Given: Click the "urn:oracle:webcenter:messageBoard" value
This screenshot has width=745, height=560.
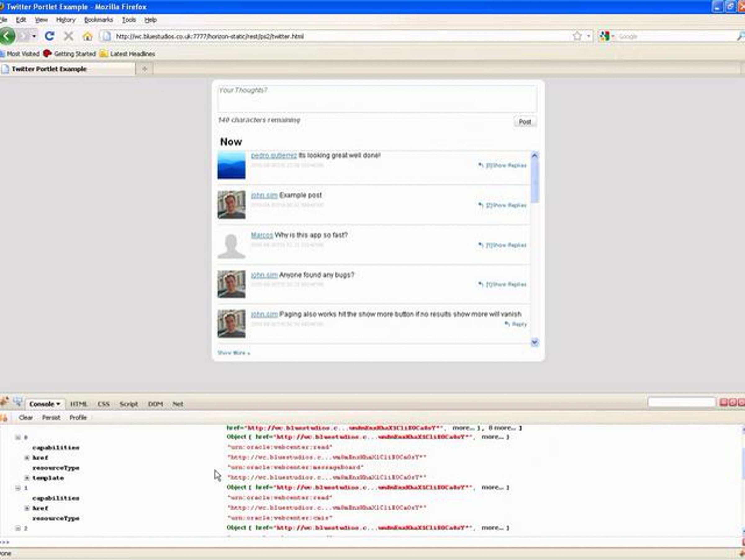Looking at the screenshot, I should pyautogui.click(x=296, y=468).
